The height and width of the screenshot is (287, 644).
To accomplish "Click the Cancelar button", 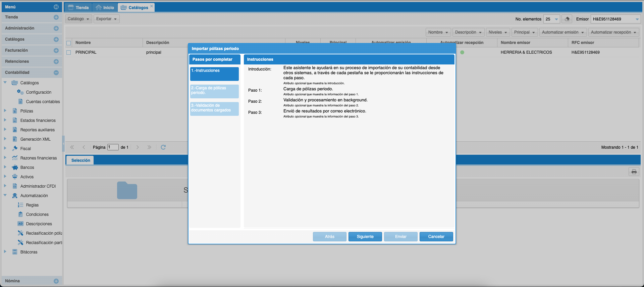I will (436, 237).
